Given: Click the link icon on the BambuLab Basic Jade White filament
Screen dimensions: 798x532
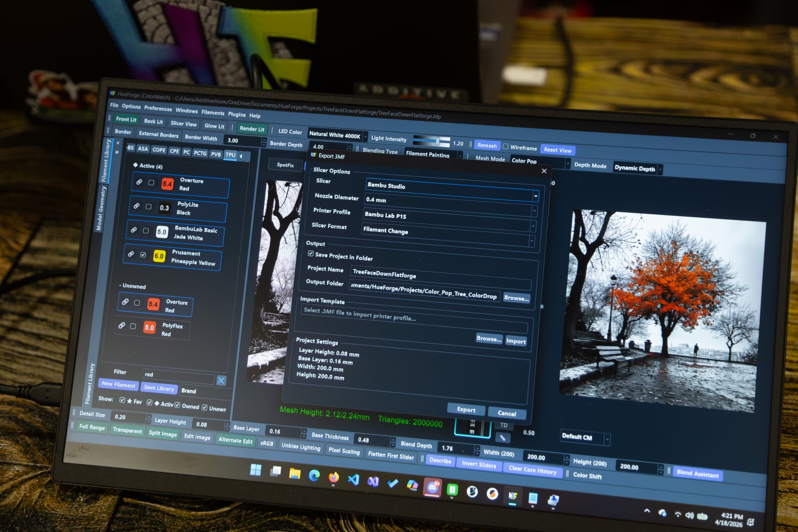Looking at the screenshot, I should (133, 230).
